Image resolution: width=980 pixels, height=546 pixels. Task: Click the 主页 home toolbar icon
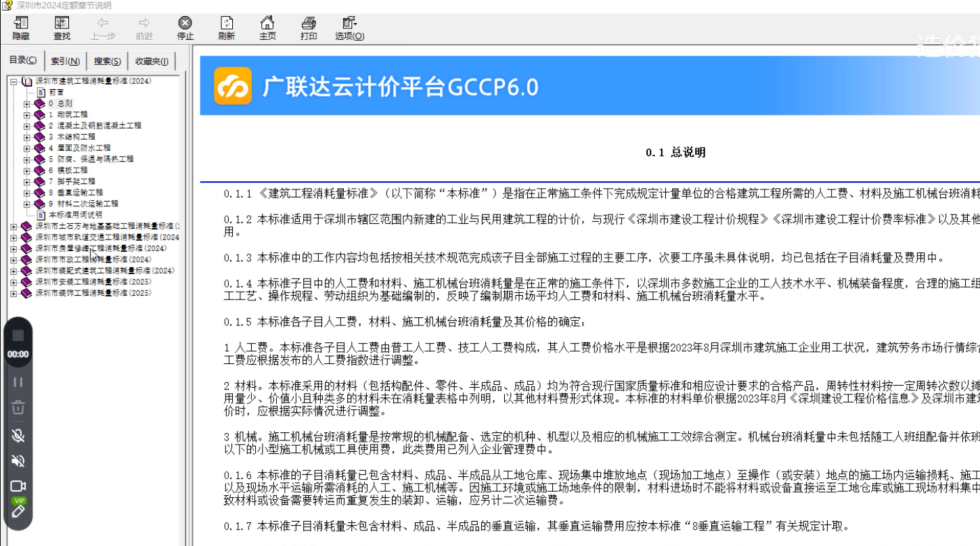pyautogui.click(x=267, y=27)
